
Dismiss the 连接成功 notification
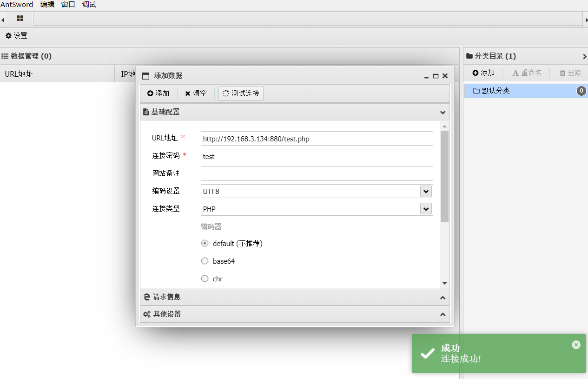pyautogui.click(x=576, y=345)
